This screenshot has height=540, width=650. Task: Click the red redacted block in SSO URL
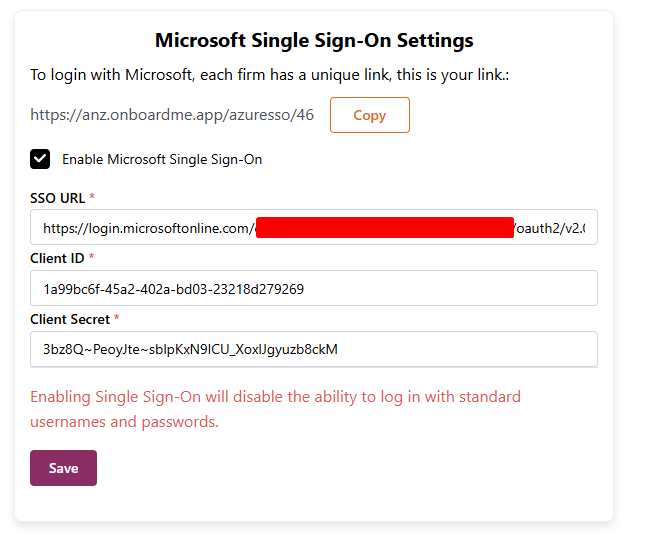coord(385,228)
